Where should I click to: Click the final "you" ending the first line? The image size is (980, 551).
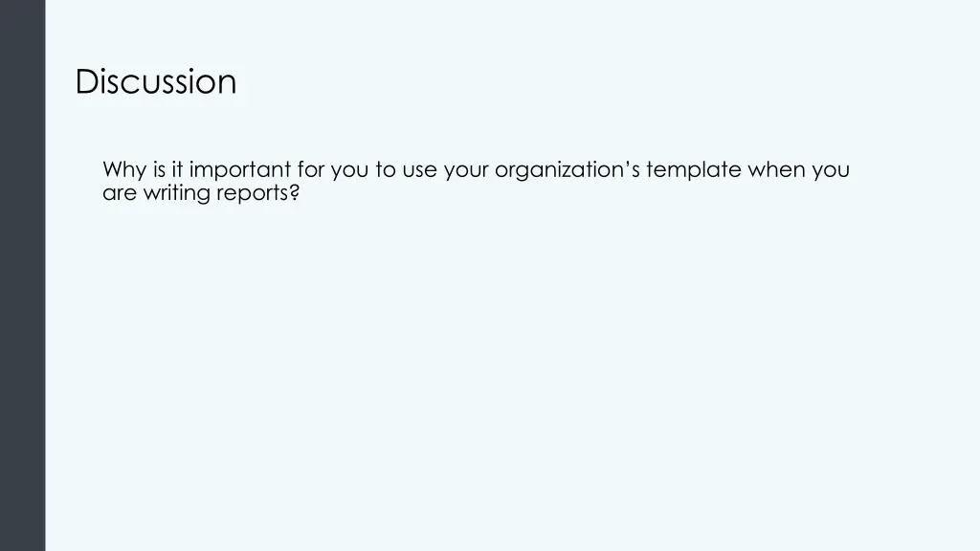coord(831,170)
